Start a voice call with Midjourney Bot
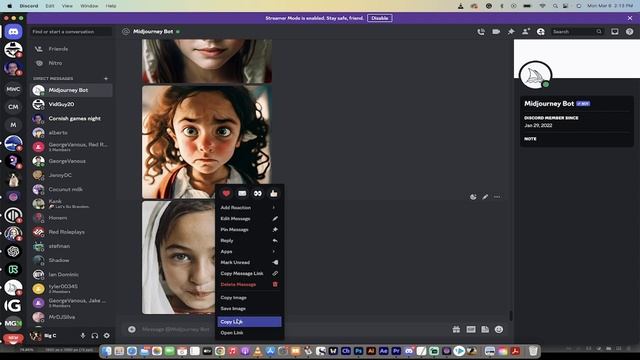Viewport: 640px width, 360px height. (481, 31)
